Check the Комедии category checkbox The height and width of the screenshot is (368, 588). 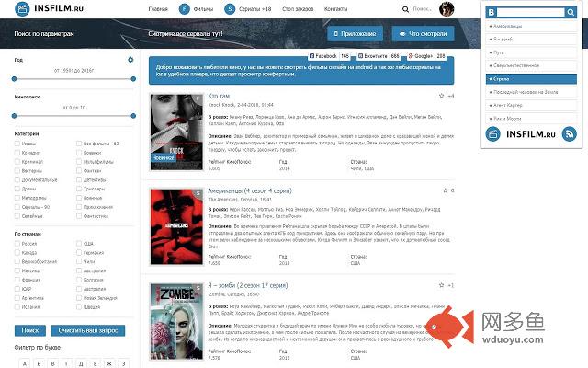coord(17,153)
